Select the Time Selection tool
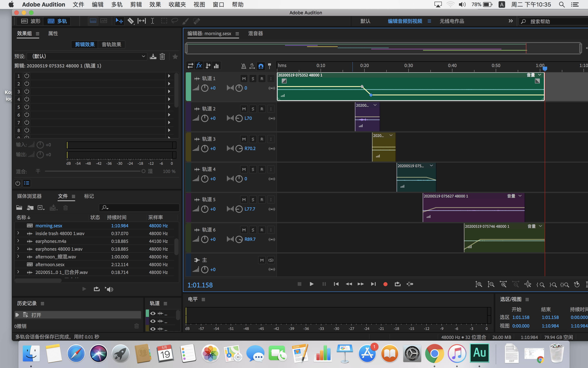The width and height of the screenshot is (588, 368). (x=152, y=21)
